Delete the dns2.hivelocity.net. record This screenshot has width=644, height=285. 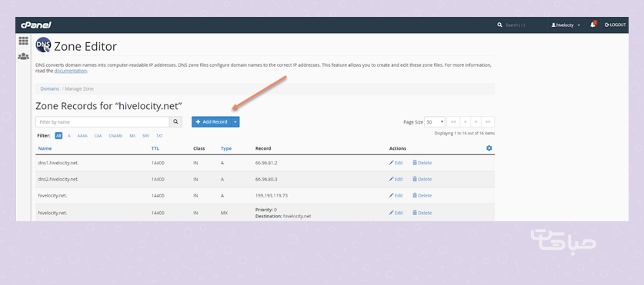click(422, 179)
